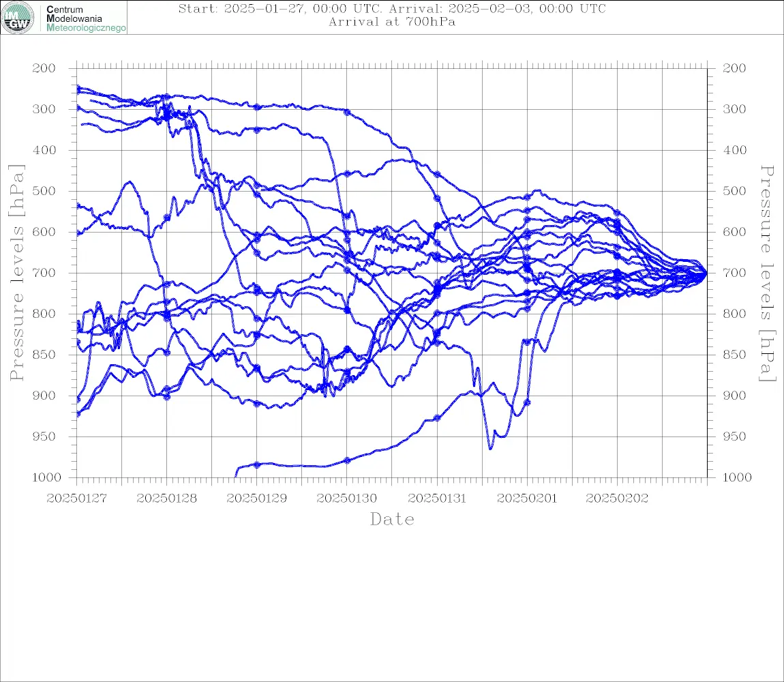Click the left axis 400 label
This screenshot has height=682, width=784.
point(44,150)
